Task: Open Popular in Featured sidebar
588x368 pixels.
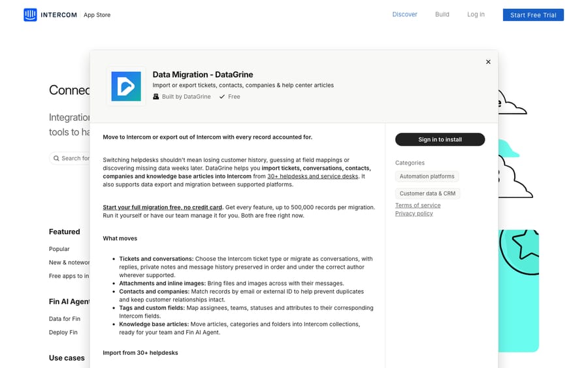Action: (59, 249)
